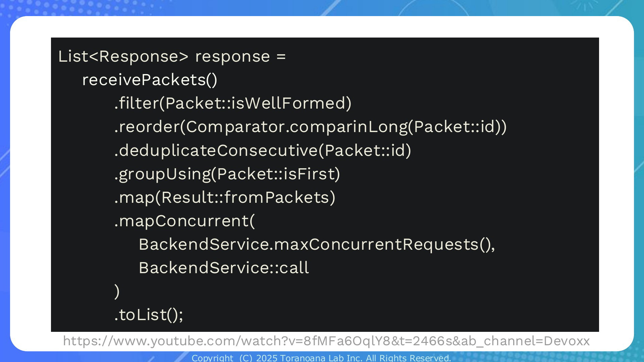Image resolution: width=644 pixels, height=362 pixels.
Task: Click the word 'Comparator' in the code
Action: click(235, 127)
